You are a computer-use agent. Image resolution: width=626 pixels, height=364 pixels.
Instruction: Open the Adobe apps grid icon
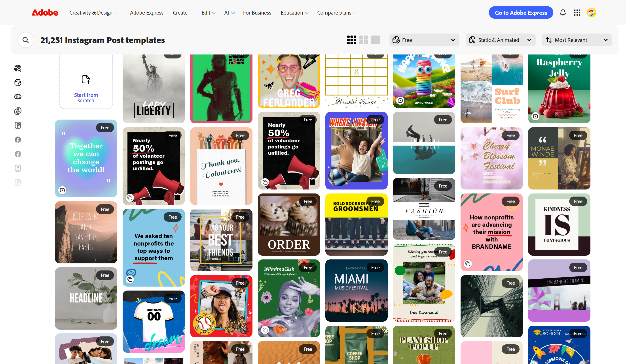pos(577,12)
